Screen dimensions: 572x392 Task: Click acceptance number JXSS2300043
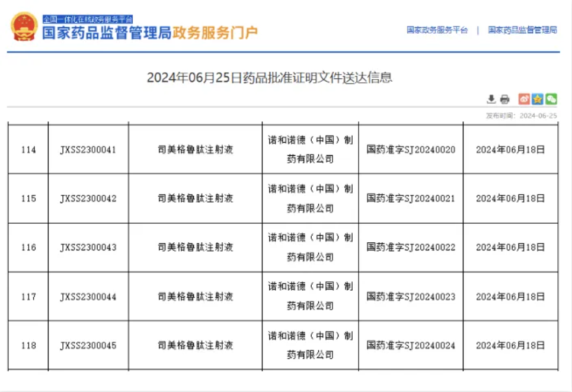click(88, 248)
